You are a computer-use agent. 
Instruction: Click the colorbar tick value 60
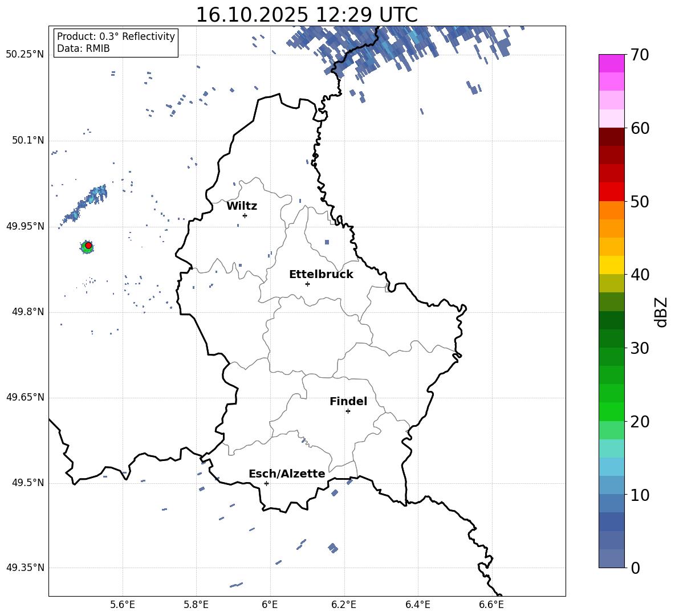(x=640, y=128)
